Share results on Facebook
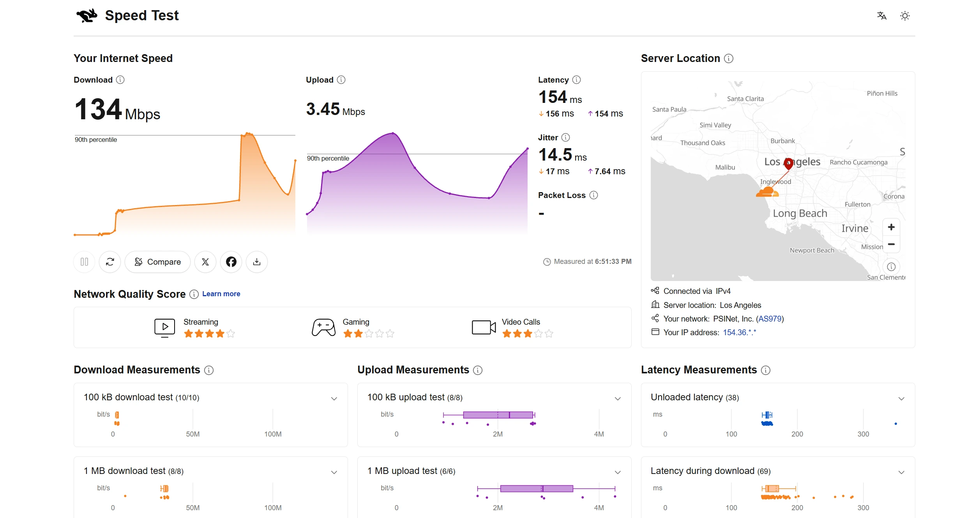Viewport: 980px width, 518px height. click(231, 262)
